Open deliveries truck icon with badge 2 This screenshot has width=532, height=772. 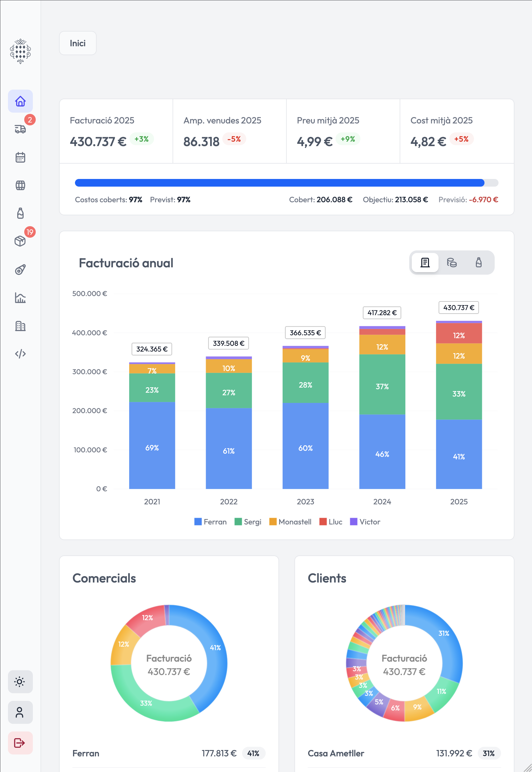(20, 129)
